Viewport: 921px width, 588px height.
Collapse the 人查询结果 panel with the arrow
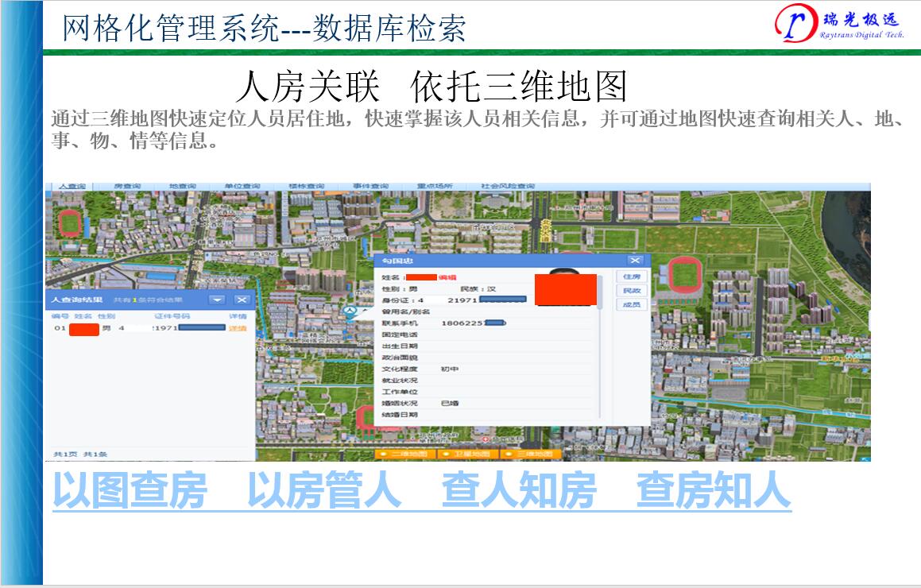[x=216, y=300]
